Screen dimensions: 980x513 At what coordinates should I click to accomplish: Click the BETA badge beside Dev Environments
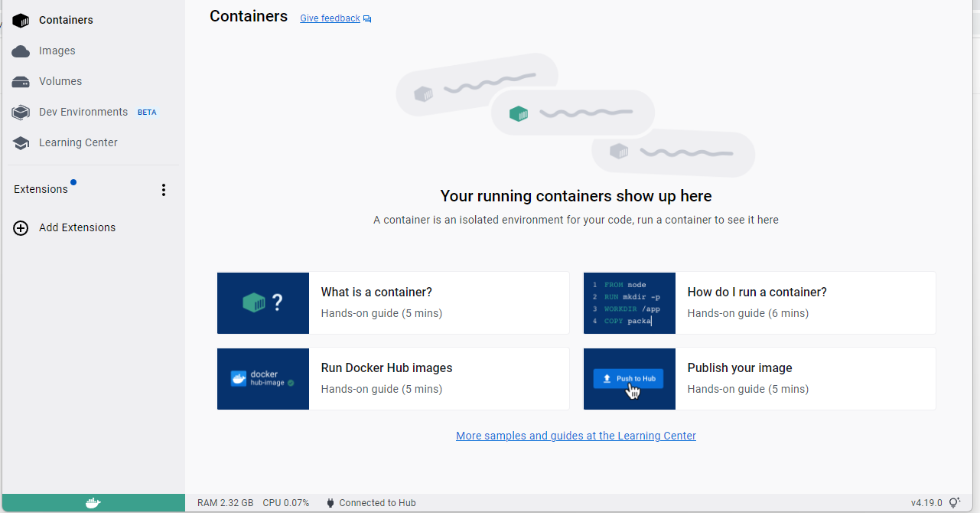pos(147,113)
